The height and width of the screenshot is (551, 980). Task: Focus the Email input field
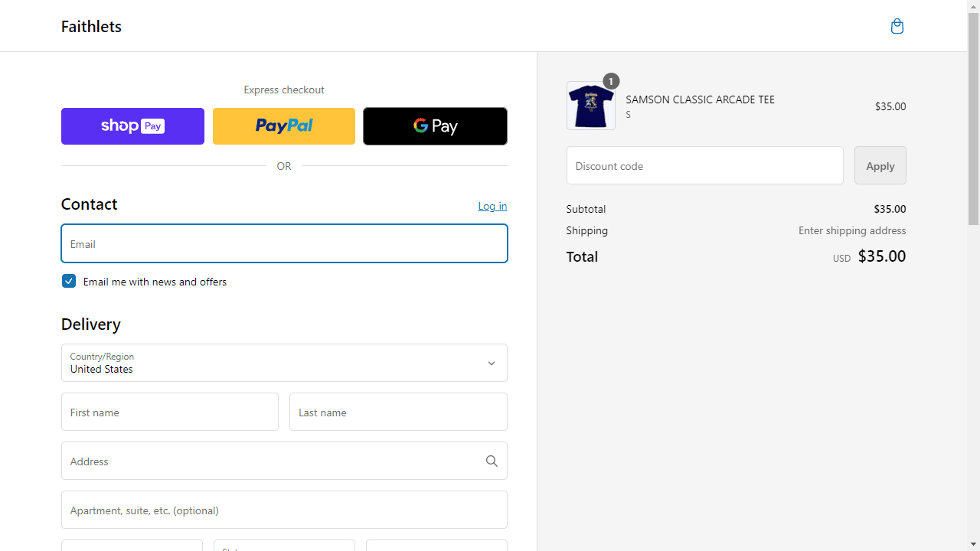(x=284, y=243)
